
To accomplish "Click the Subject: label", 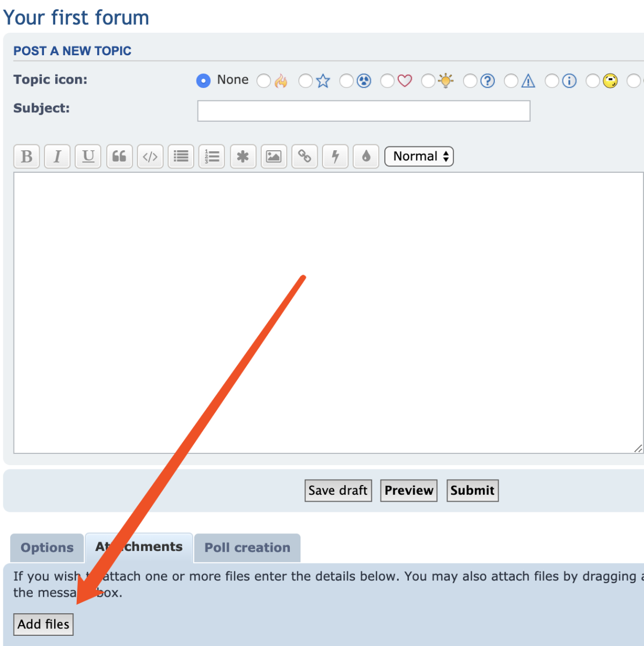I will coord(41,108).
